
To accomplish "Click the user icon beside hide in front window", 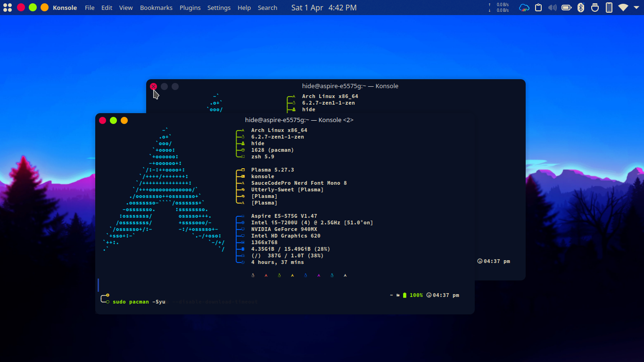I will (243, 143).
